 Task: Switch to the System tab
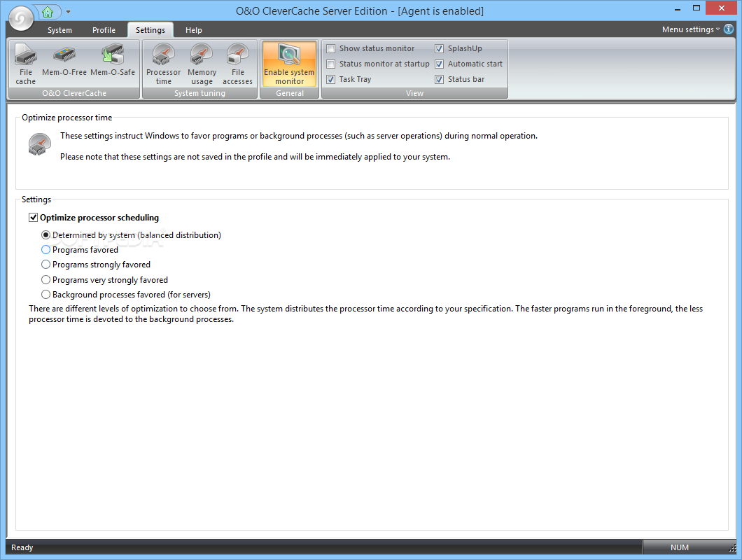tap(59, 30)
